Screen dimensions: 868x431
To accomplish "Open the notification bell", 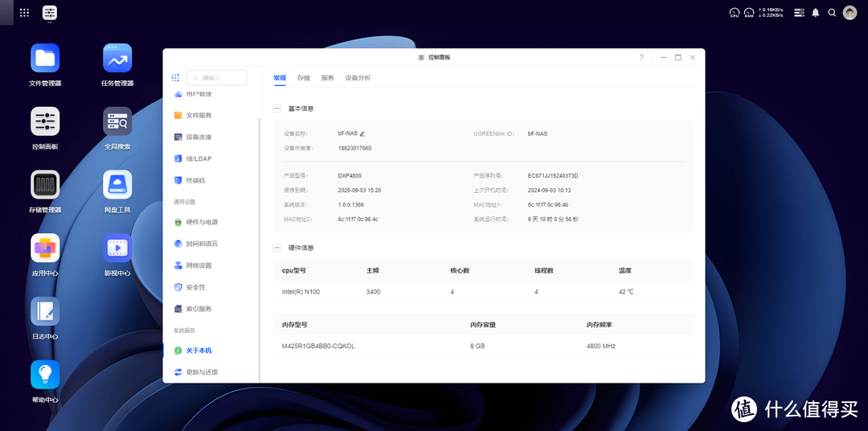I will click(816, 12).
